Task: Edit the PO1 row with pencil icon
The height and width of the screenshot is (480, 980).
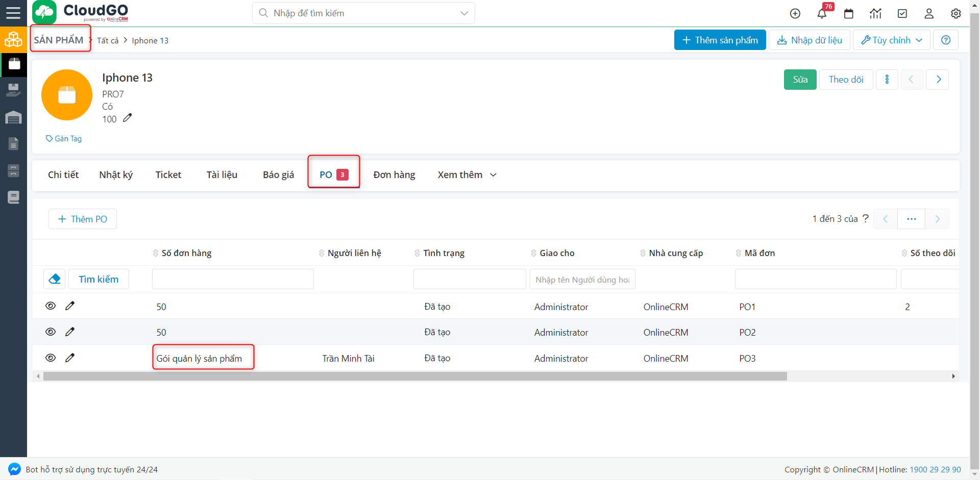Action: click(x=70, y=306)
